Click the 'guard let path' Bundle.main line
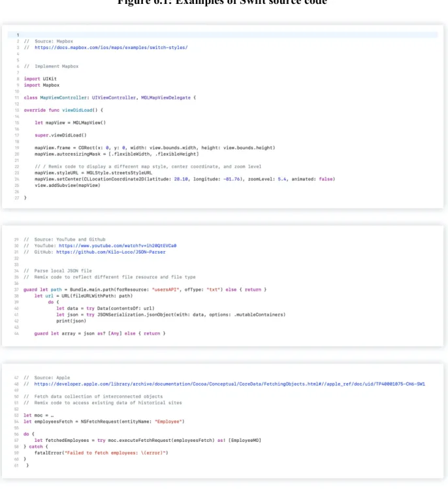448x489 pixels. coord(145,290)
